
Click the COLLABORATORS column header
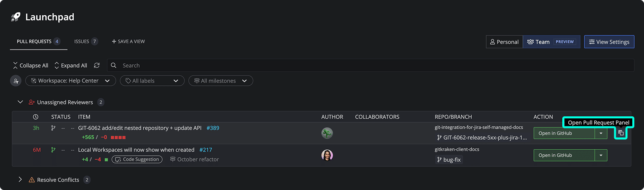(x=377, y=117)
